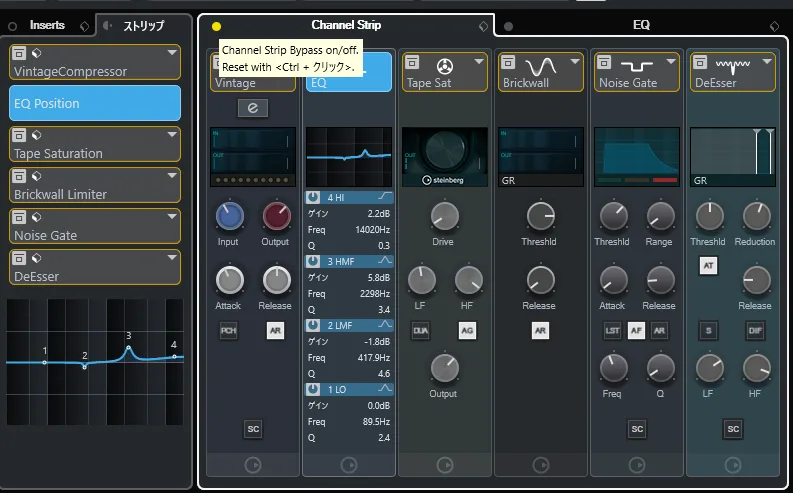The width and height of the screenshot is (793, 493).
Task: Toggle Channel Strip bypass yellow indicator
Action: [x=216, y=26]
